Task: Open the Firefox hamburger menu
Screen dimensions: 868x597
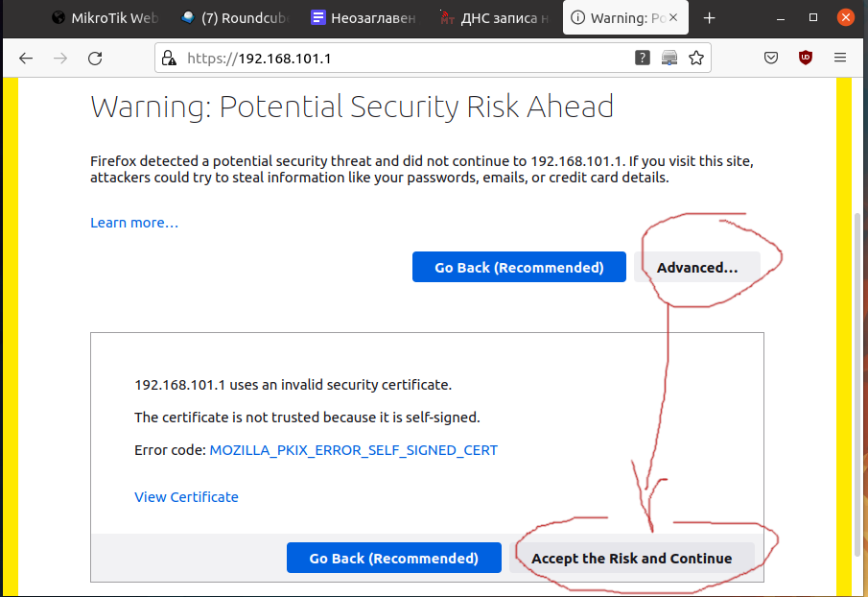Action: tap(840, 59)
